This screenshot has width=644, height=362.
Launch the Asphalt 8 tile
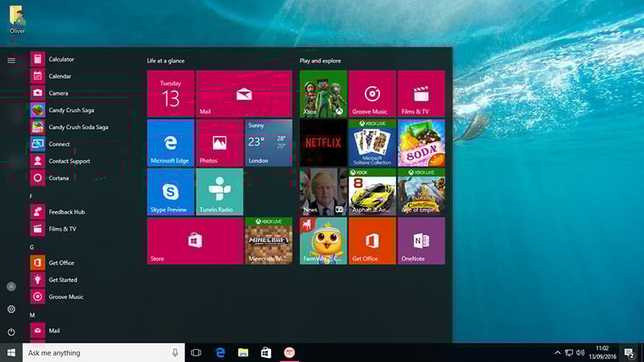coord(372,191)
